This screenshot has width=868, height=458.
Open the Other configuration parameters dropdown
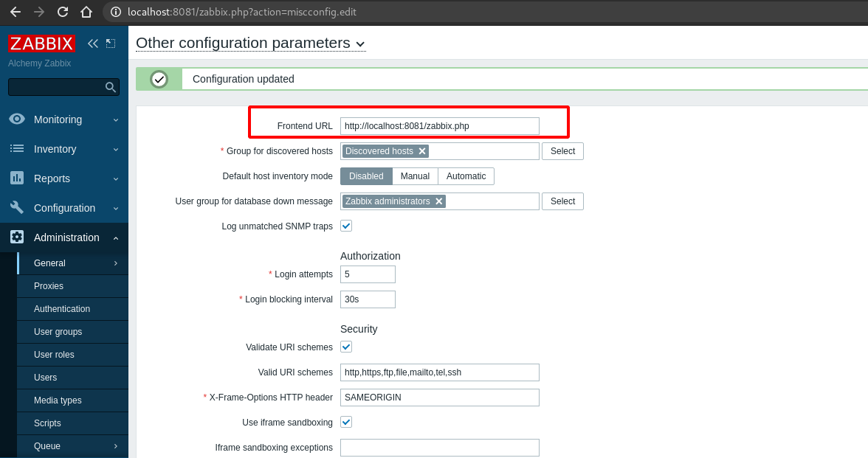(x=360, y=44)
